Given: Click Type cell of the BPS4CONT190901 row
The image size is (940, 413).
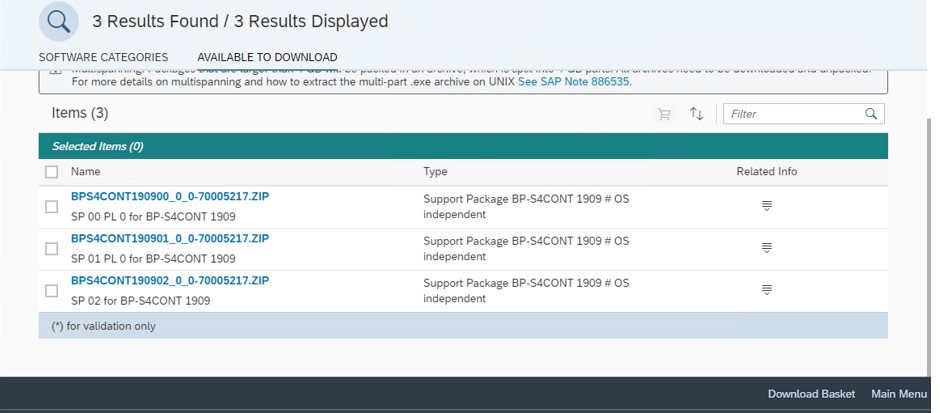Looking at the screenshot, I should tap(526, 249).
